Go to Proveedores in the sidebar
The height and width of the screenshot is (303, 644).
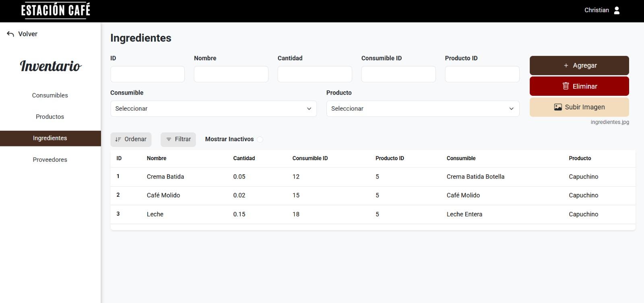coord(50,160)
